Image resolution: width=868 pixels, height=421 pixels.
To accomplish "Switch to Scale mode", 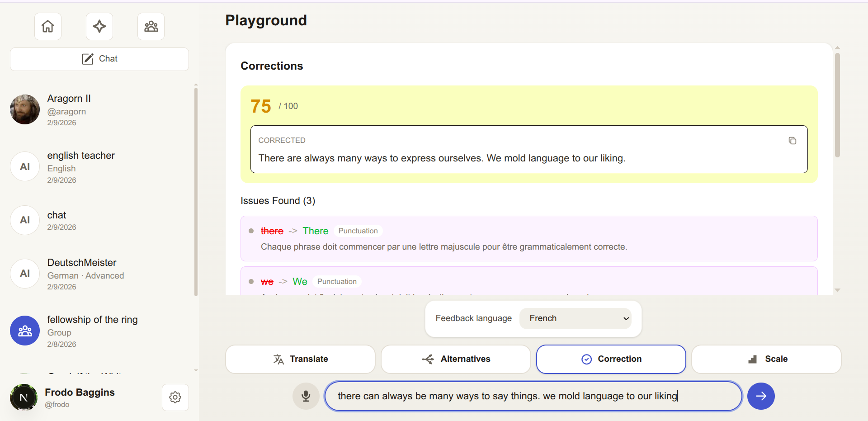I will 766,359.
